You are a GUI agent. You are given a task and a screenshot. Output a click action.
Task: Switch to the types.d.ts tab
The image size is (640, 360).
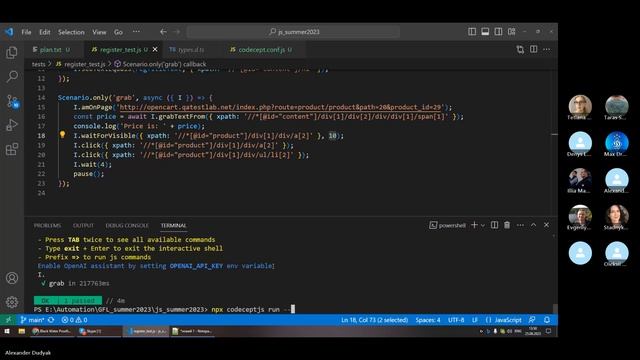(191, 49)
